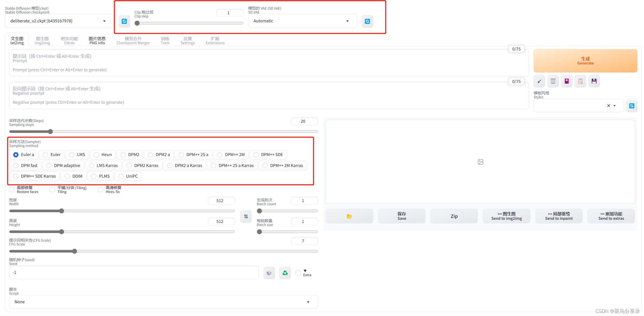Refresh the SD VAE list

(x=367, y=21)
